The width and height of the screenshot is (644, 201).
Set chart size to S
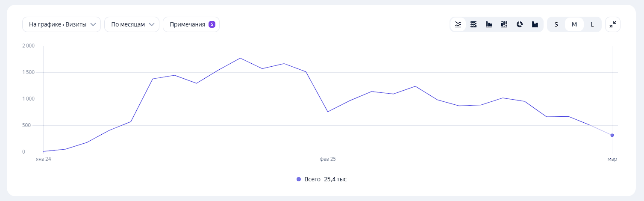coord(556,24)
